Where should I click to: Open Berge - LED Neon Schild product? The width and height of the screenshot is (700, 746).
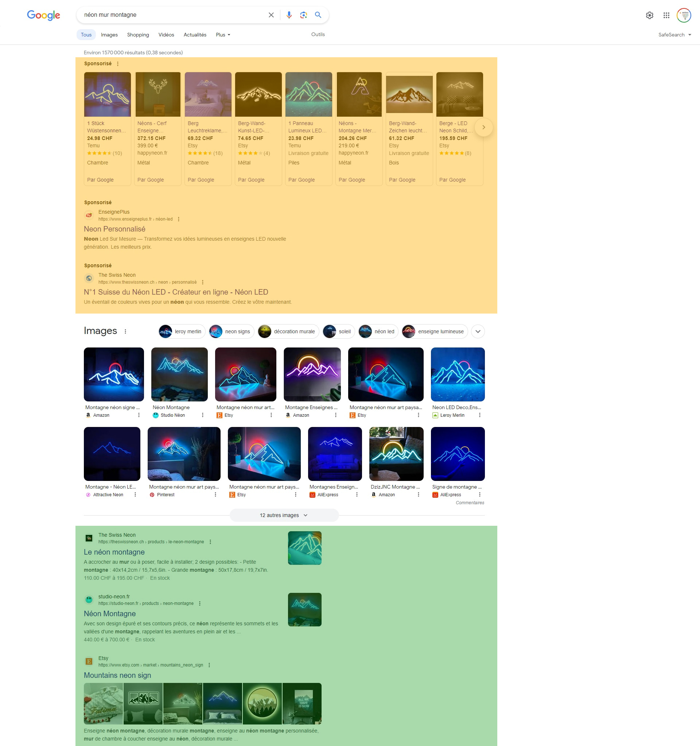point(459,129)
